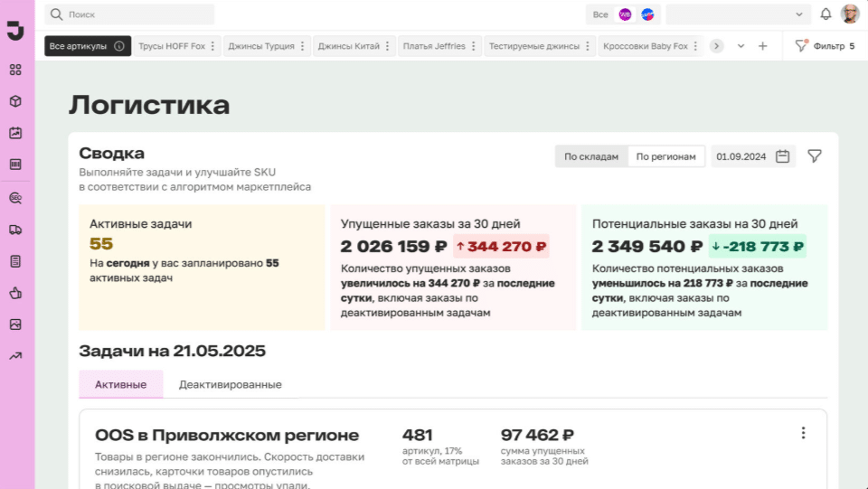The image size is (868, 489).
Task: Select the 'Джинсы Китай' tab
Action: tap(354, 46)
